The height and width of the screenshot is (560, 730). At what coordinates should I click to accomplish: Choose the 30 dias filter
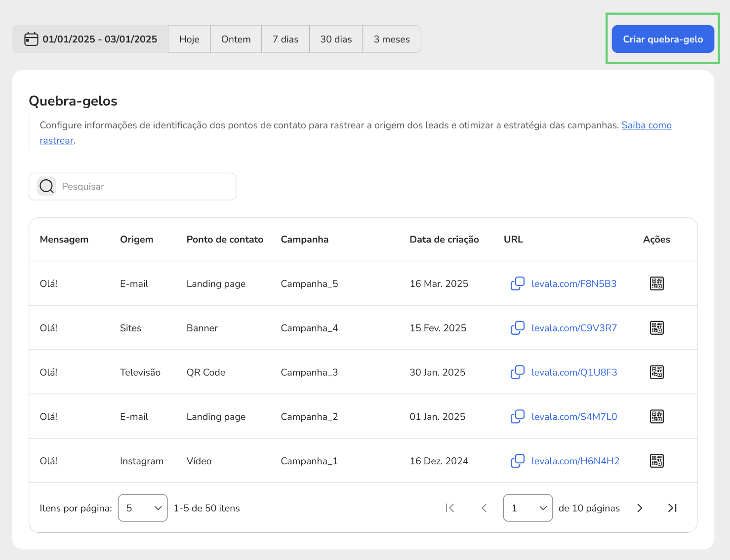336,39
